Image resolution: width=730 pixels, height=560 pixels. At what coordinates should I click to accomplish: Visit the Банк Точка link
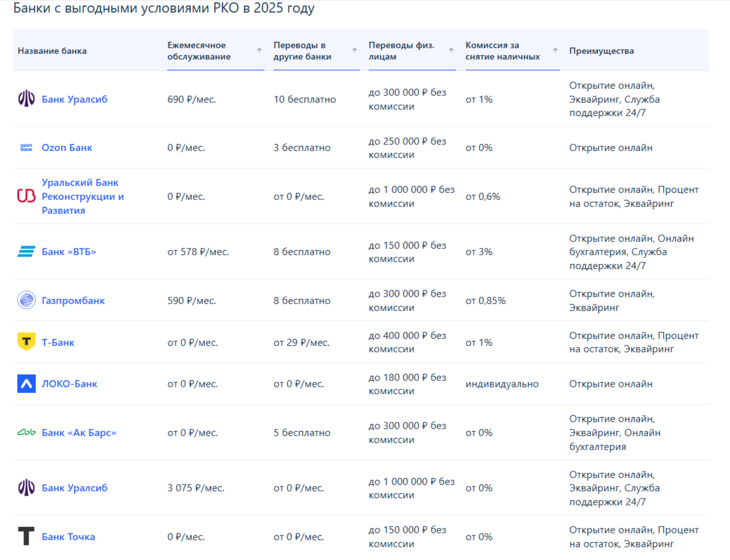(69, 537)
